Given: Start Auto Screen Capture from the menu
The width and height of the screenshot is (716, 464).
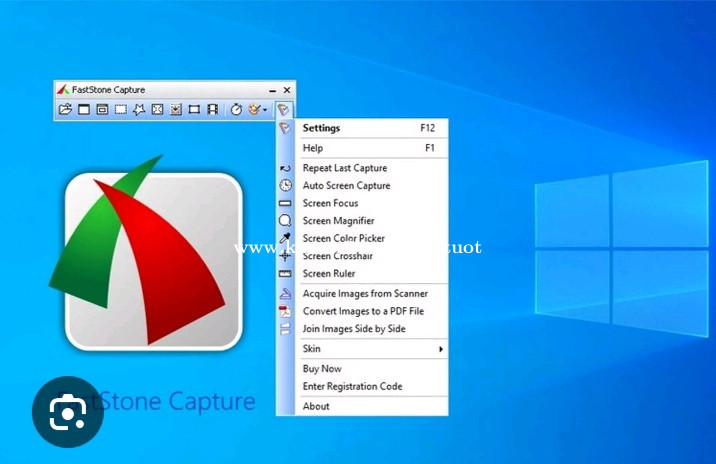Looking at the screenshot, I should coord(363,185).
